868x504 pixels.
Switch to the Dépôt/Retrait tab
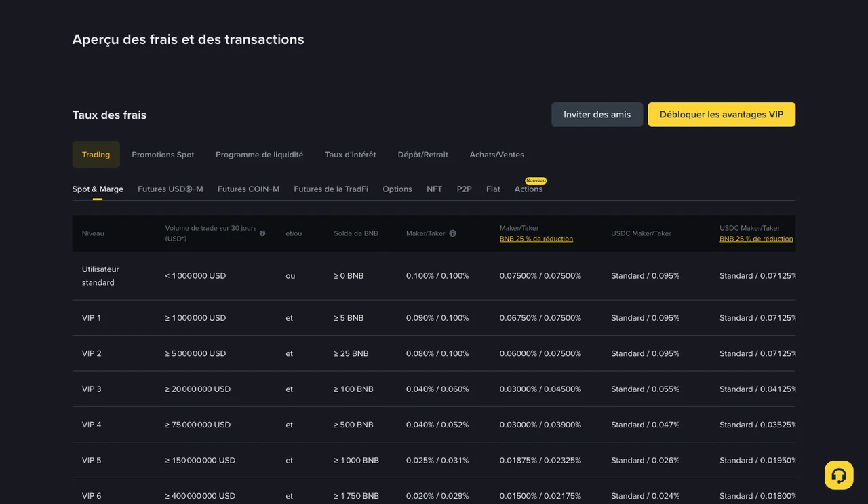(x=423, y=155)
